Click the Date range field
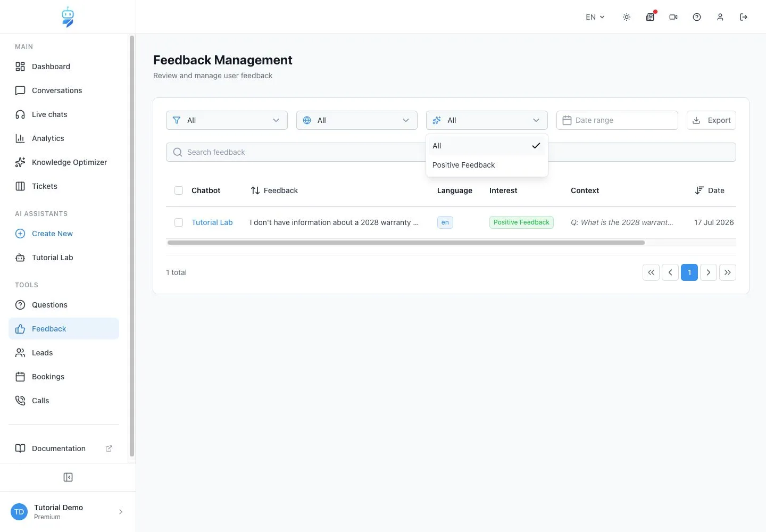This screenshot has width=766, height=532. point(617,120)
